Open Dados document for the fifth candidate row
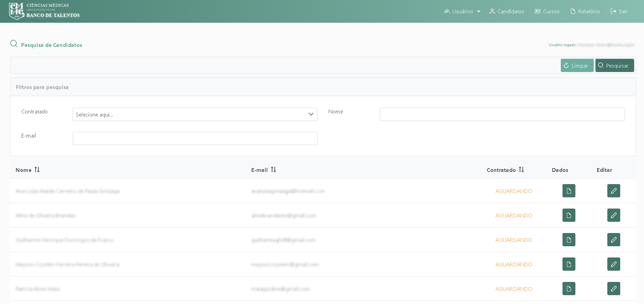Viewport: 644px width, 304px height. tap(569, 289)
